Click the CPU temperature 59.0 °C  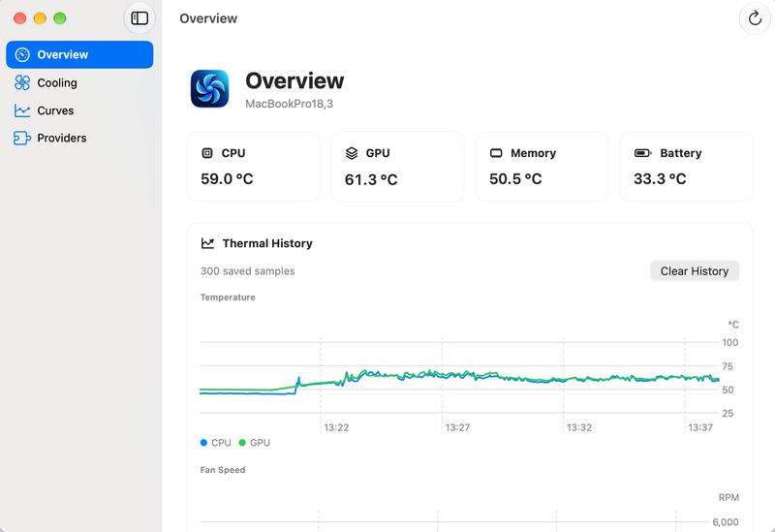coord(227,178)
